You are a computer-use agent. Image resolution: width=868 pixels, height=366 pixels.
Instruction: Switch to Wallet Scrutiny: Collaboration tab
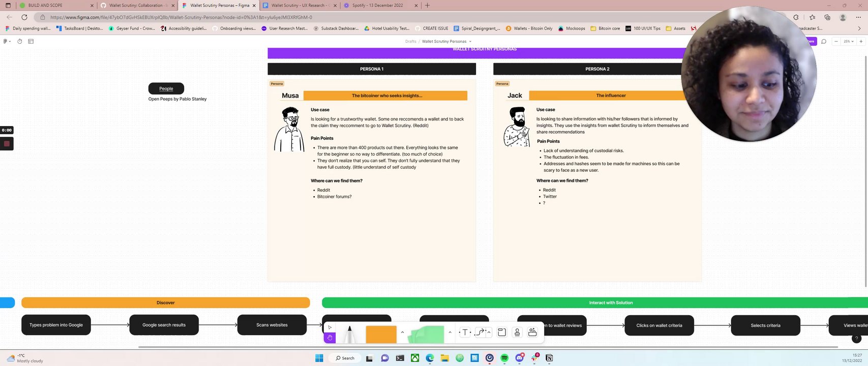pos(137,5)
